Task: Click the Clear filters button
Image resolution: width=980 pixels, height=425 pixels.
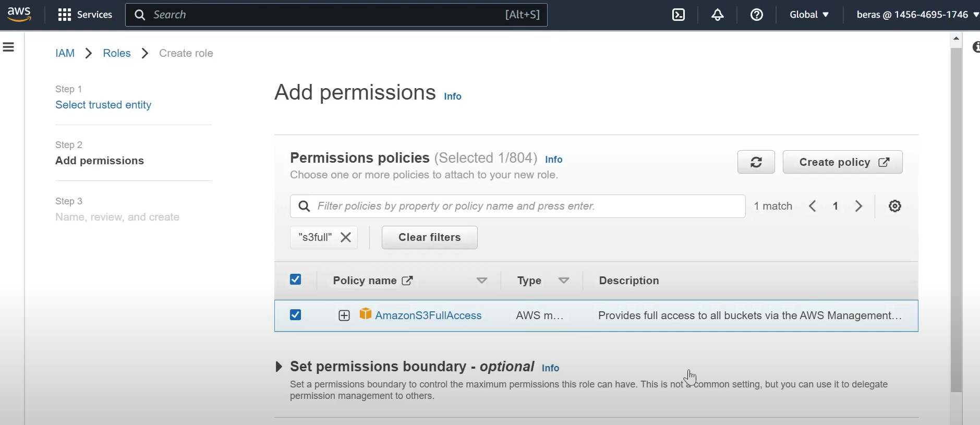Action: click(429, 238)
